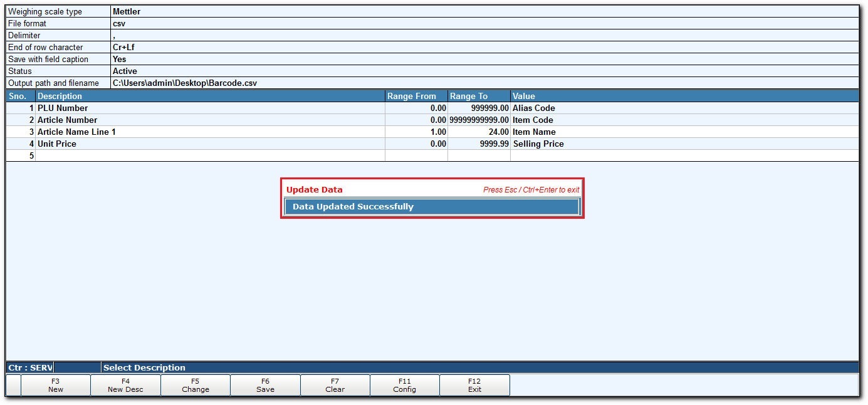Click the Ctr : SERV status field
Image resolution: width=868 pixels, height=405 pixels.
30,367
